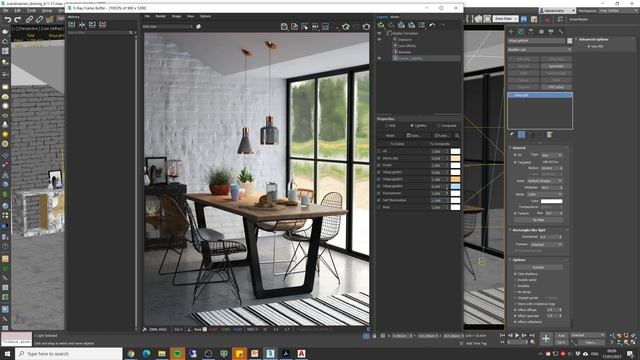This screenshot has width=640, height=360.
Task: Click the round channel color mode icon
Action: [x=198, y=27]
